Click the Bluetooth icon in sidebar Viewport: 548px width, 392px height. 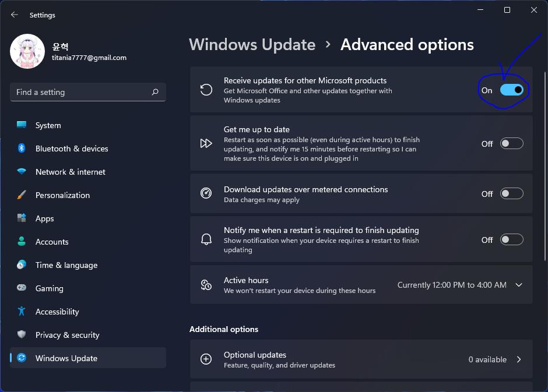click(x=22, y=149)
